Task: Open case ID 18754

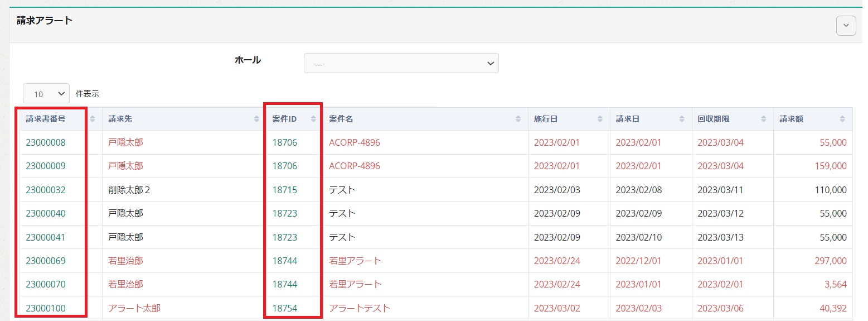Action: click(x=285, y=308)
